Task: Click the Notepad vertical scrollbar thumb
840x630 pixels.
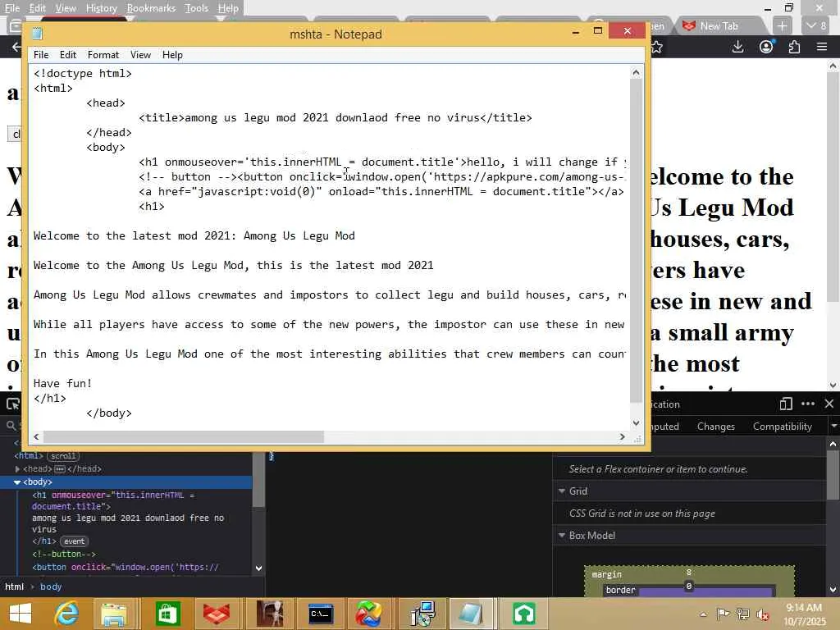Action: (x=636, y=241)
